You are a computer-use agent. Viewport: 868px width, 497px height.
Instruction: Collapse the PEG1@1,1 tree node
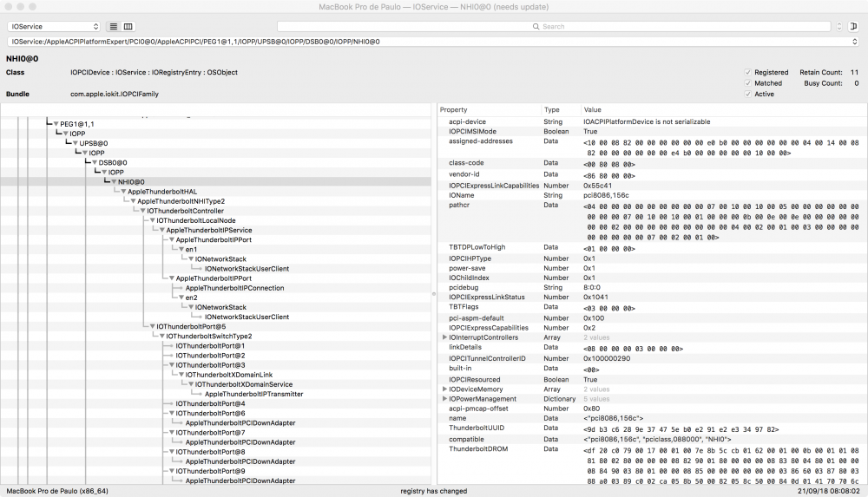point(56,124)
